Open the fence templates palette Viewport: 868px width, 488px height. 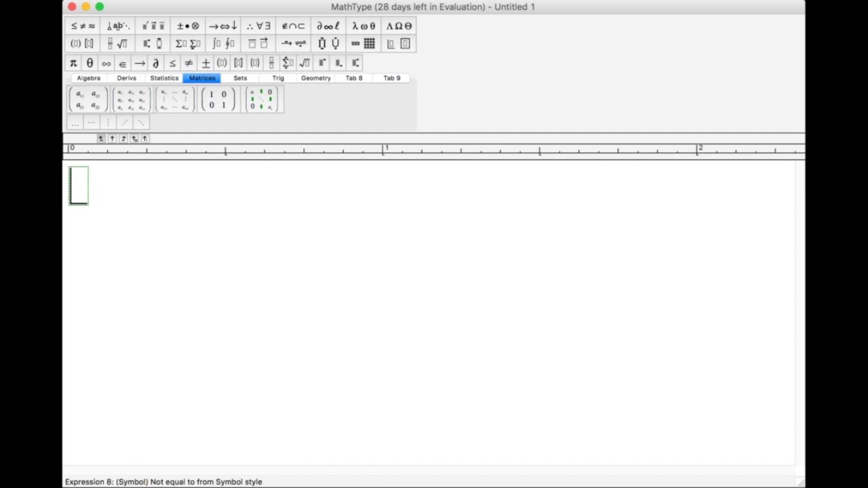click(83, 43)
